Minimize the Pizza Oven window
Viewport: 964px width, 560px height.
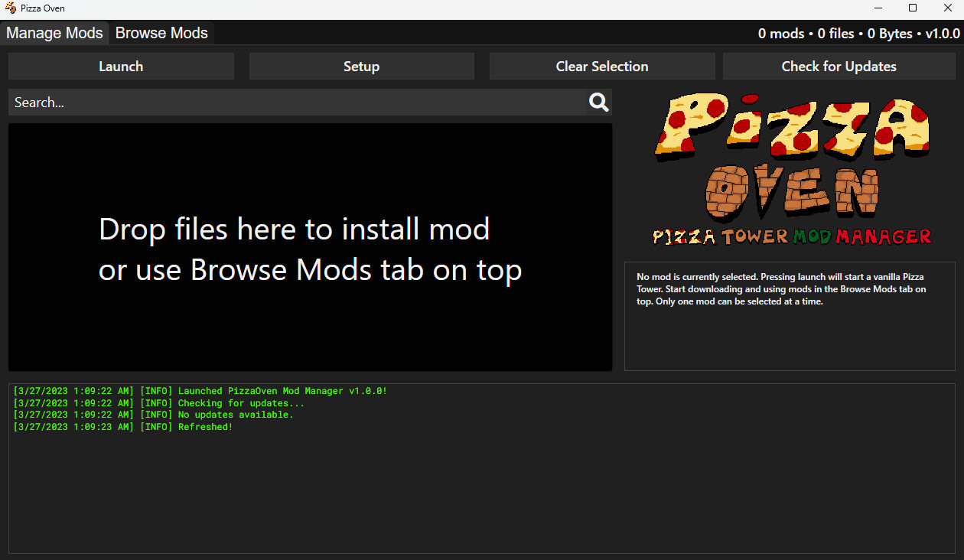coord(878,8)
